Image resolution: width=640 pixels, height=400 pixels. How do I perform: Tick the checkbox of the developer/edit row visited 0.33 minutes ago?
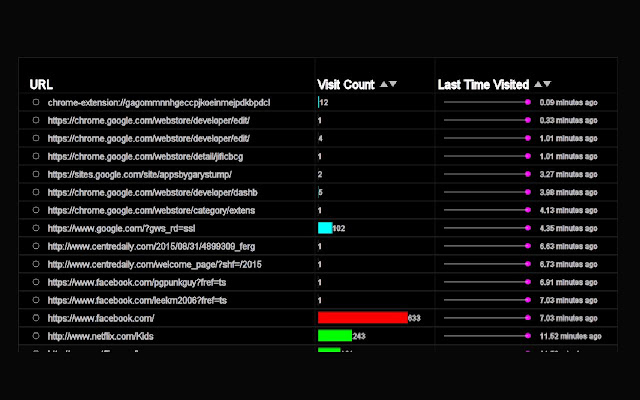[36, 120]
